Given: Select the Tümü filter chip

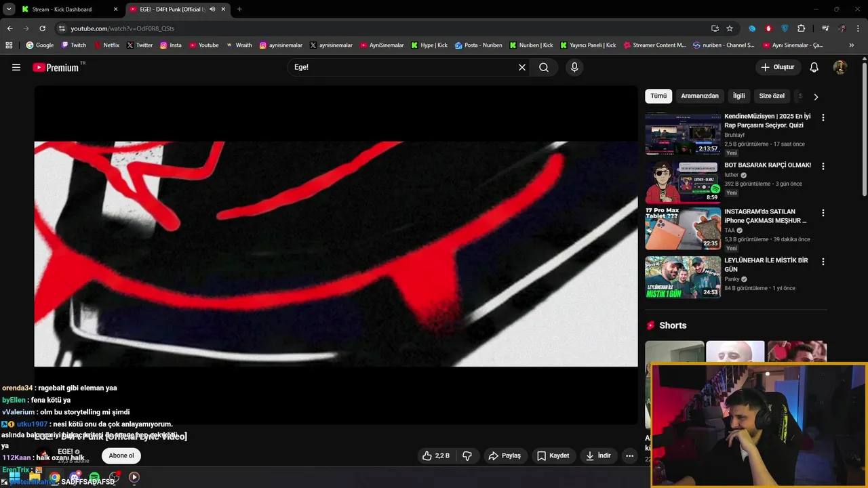Looking at the screenshot, I should [658, 96].
